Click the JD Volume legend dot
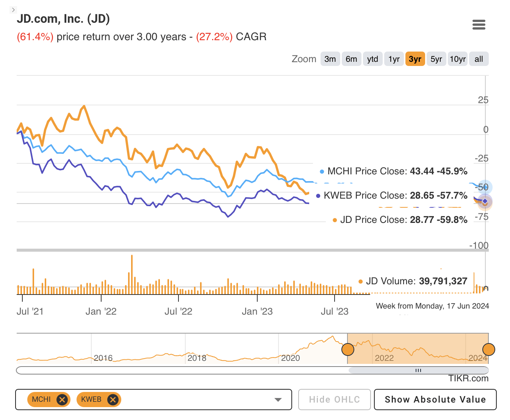The width and height of the screenshot is (510, 420). click(x=361, y=281)
